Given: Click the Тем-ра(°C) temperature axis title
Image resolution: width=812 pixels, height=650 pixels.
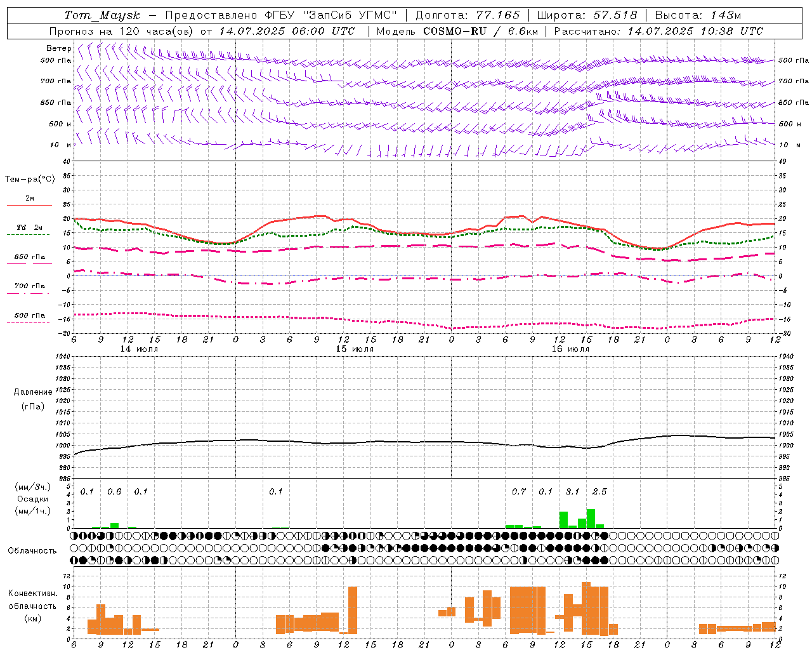Looking at the screenshot, I should click(30, 180).
